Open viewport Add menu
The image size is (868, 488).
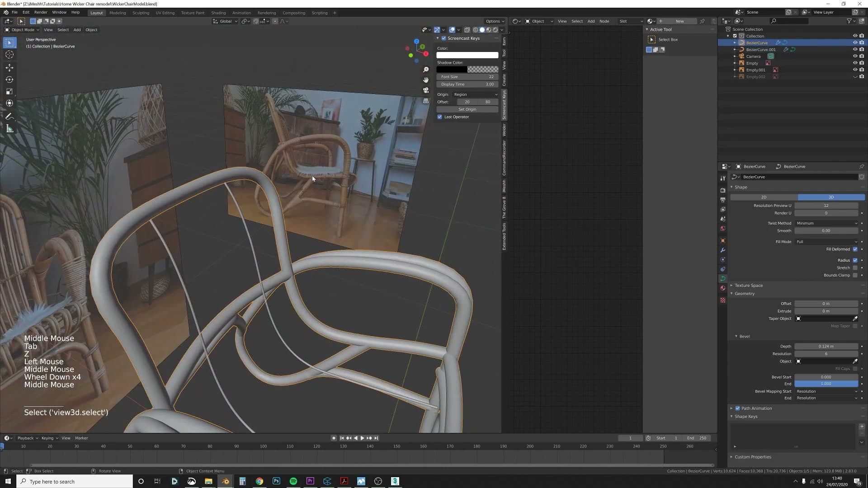pyautogui.click(x=77, y=30)
